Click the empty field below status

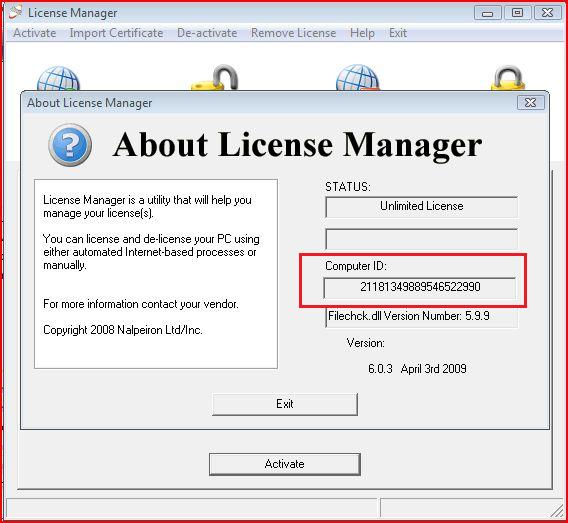[422, 238]
